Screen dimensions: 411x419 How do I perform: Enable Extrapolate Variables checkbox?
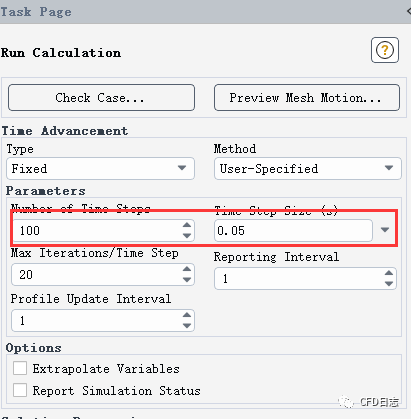click(x=20, y=369)
